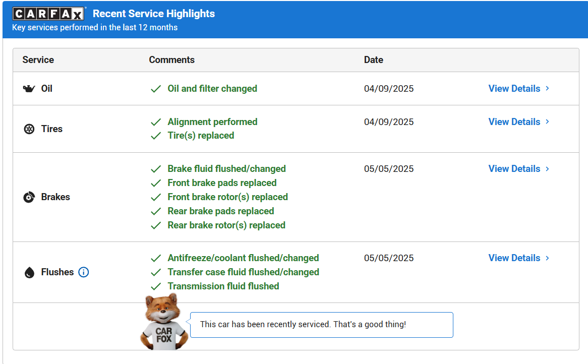The height and width of the screenshot is (364, 588).
Task: Click checkmark next to Alignment performed
Action: [x=156, y=122]
